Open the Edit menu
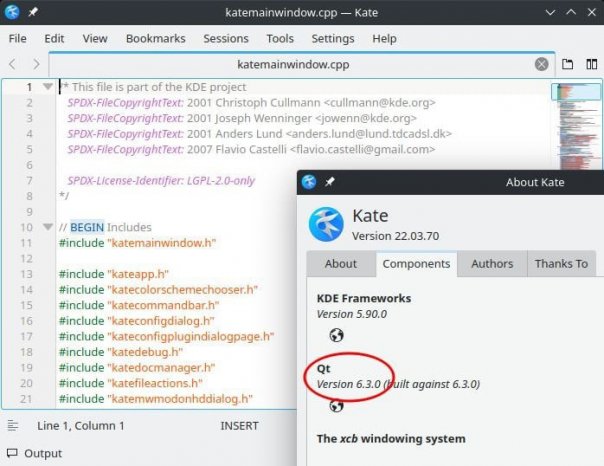Screen dimensions: 604x466 coord(54,39)
